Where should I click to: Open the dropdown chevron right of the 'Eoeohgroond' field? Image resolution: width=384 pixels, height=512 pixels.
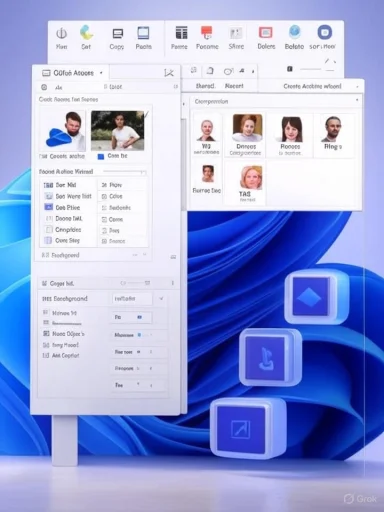(161, 298)
